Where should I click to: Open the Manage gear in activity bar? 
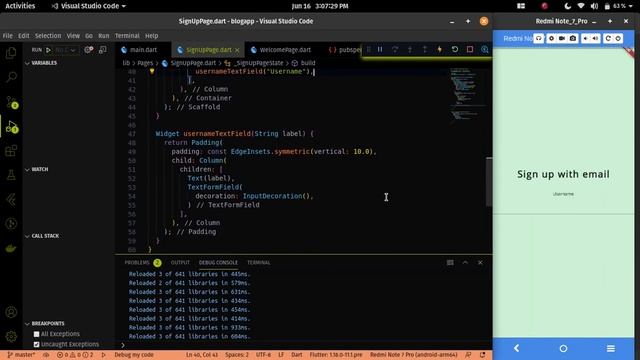click(11, 337)
